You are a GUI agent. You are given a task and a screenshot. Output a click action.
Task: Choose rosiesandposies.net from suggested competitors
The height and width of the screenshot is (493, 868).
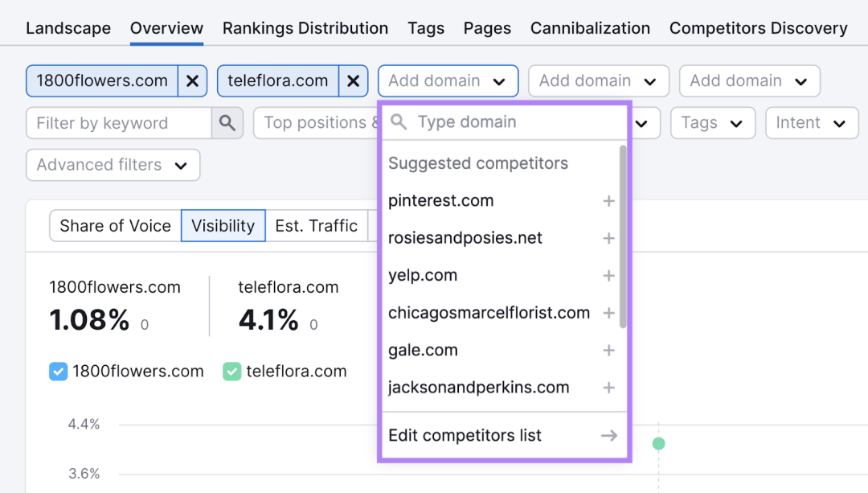(465, 238)
